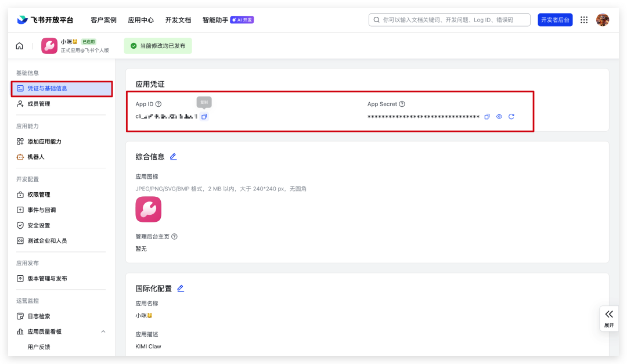Screen dimensions: 627x364
Task: Reveal App Secret with eye icon
Action: tap(499, 117)
